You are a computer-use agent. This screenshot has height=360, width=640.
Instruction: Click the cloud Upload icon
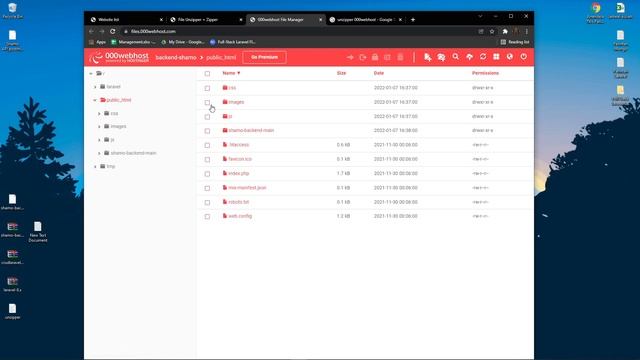click(x=469, y=57)
